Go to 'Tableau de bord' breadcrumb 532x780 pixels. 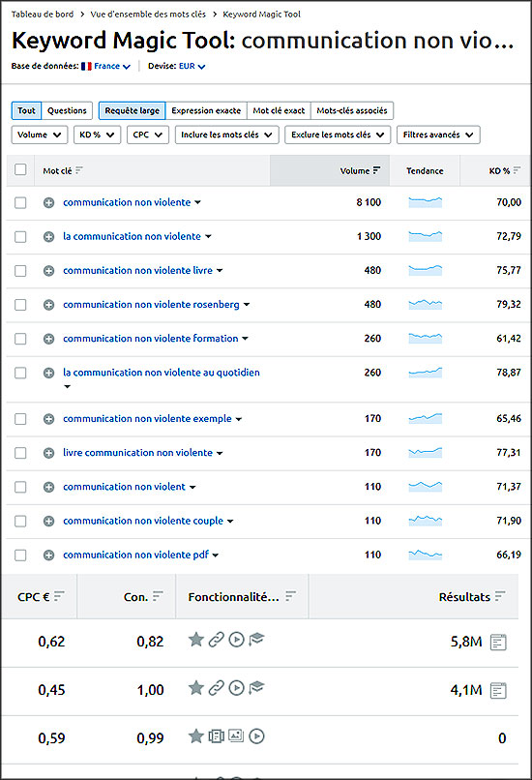point(43,15)
